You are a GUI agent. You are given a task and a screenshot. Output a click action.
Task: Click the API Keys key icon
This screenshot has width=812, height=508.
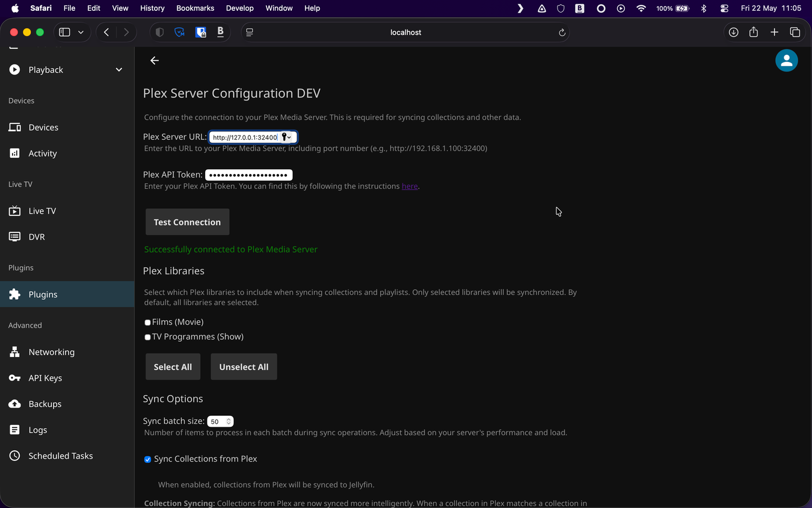(14, 378)
